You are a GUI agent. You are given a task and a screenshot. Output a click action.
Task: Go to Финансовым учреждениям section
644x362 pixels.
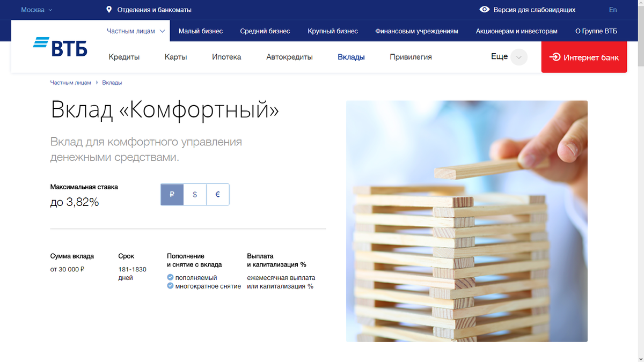tap(417, 31)
